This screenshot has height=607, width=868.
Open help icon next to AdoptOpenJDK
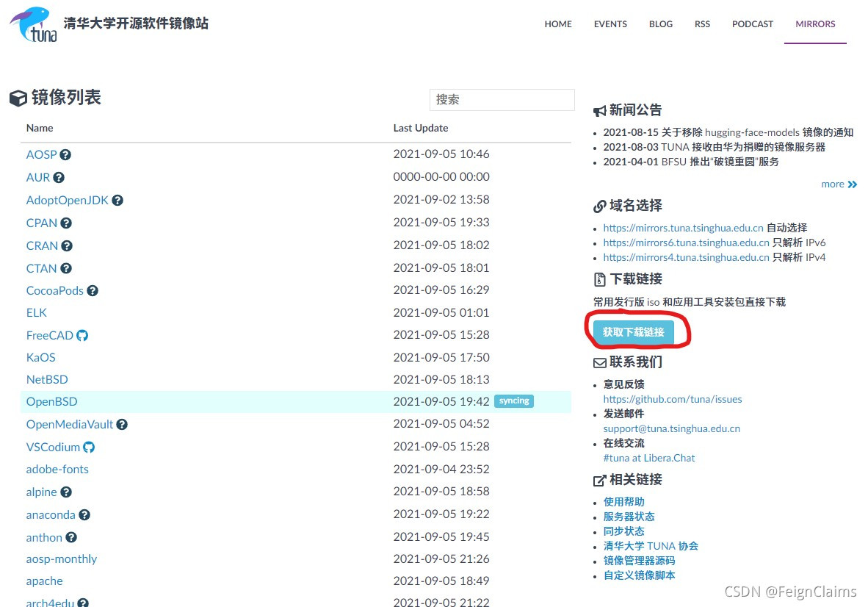point(117,201)
